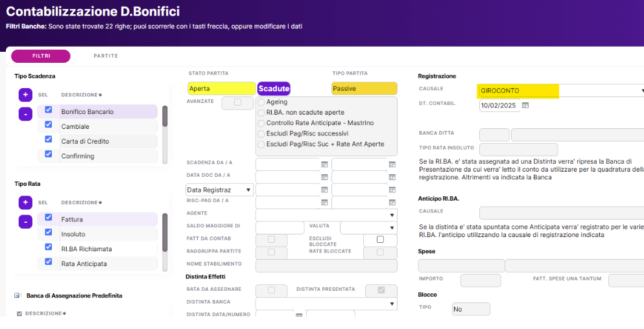Open calendar for Data Registraz start date

[x=324, y=190]
